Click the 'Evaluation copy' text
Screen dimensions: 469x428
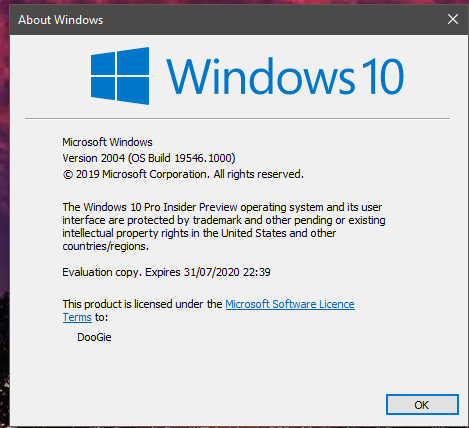point(100,272)
